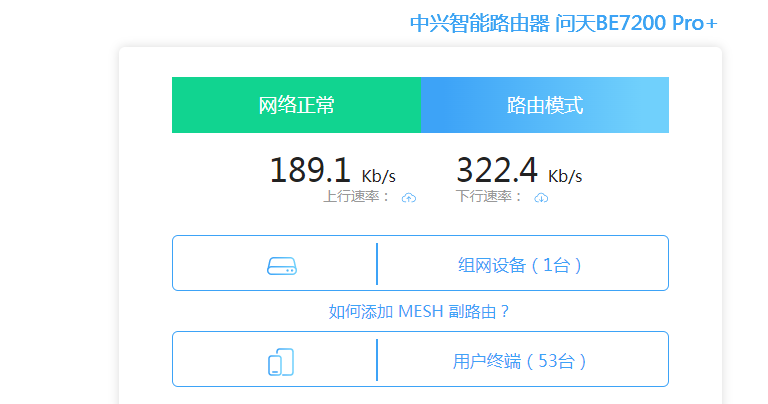Click the divider line in the 组网设备 box
The image size is (768, 404).
pos(377,263)
